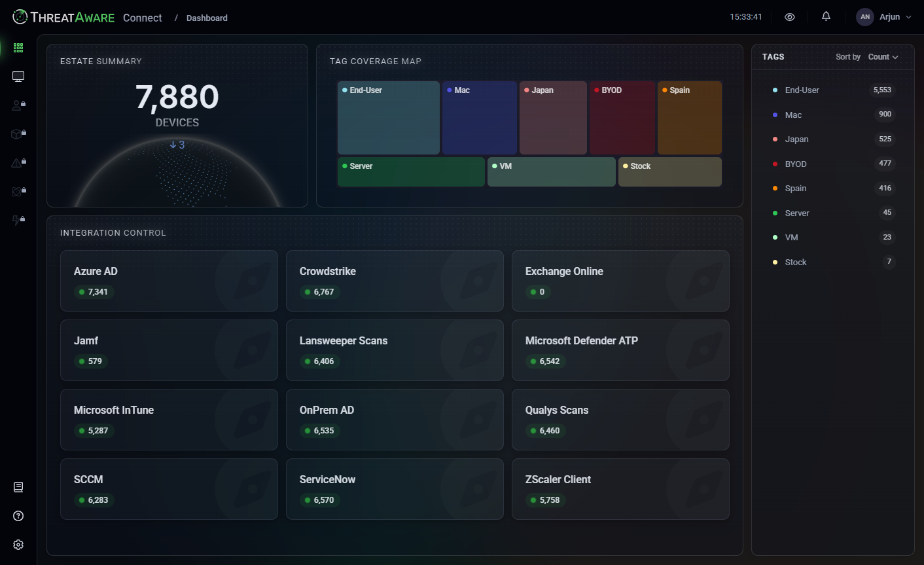
Task: Open the Dashboard grid icon in sidebar
Action: [x=18, y=47]
